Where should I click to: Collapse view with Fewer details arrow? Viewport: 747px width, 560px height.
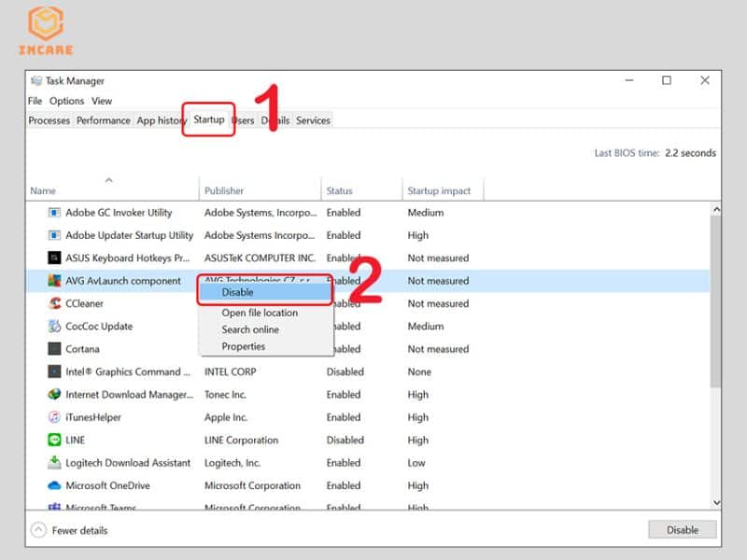[38, 530]
